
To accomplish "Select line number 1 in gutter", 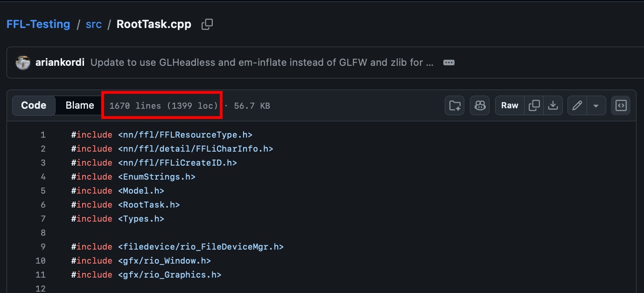I will click(43, 135).
